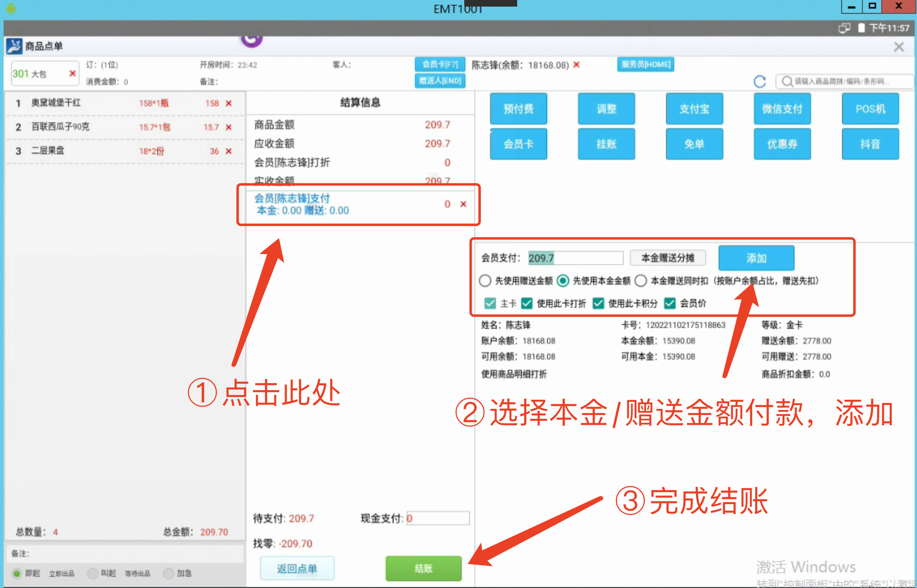Click the blue 添加 button
Screen dimensions: 917x588
[756, 258]
